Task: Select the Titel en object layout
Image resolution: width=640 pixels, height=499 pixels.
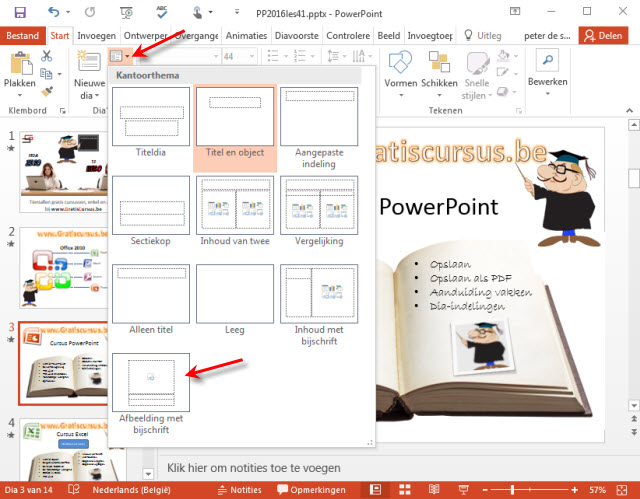Action: coord(235,128)
